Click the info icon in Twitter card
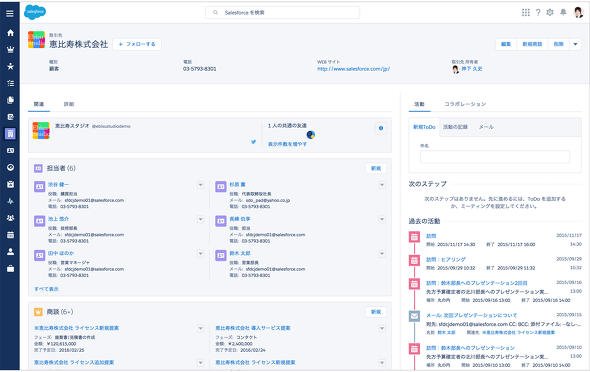Image resolution: width=590 pixels, height=372 pixels. (381, 128)
